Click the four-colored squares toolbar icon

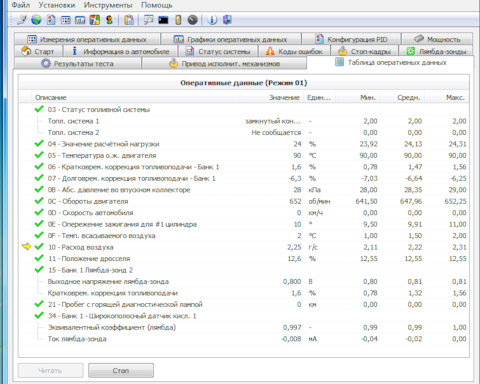95,20
